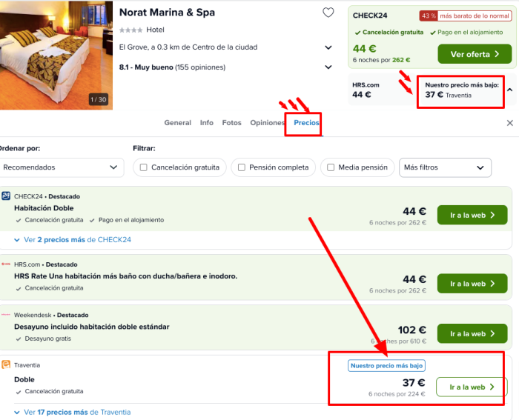The image size is (519, 420).
Task: Switch to the Opiniones tab
Action: [268, 123]
